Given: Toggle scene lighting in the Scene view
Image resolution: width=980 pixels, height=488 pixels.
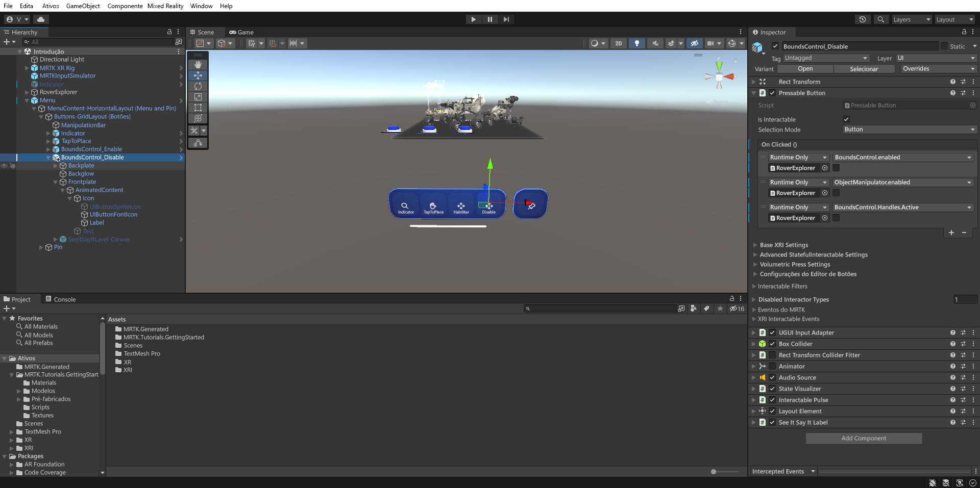Looking at the screenshot, I should (x=636, y=43).
